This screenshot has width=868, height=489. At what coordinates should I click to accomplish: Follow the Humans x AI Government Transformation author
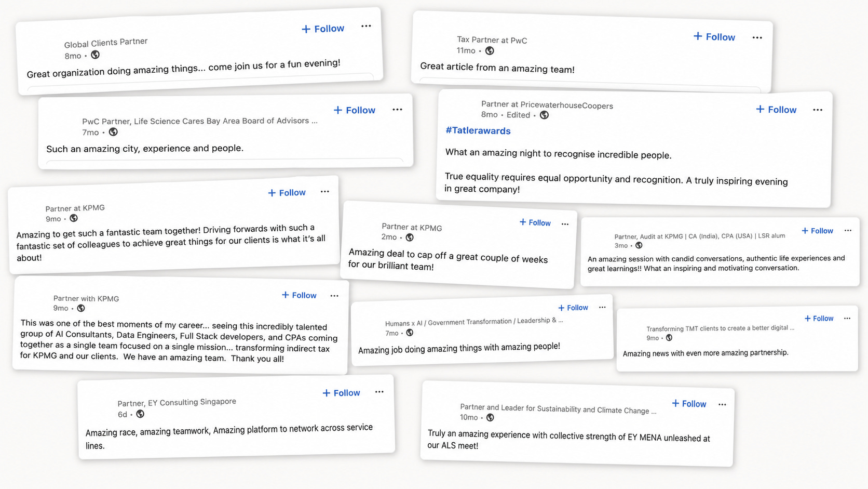[573, 308]
